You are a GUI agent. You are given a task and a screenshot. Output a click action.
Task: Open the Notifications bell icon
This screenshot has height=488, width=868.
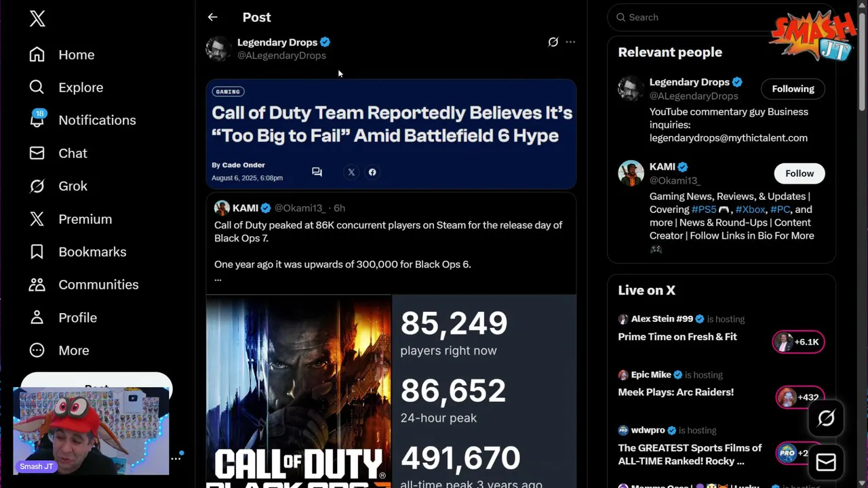[x=37, y=120]
